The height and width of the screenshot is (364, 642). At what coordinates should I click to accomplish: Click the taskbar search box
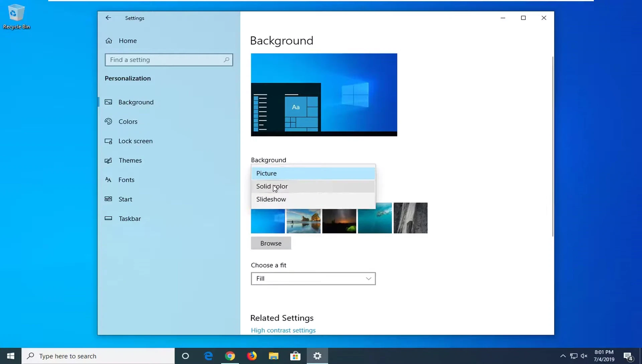click(98, 356)
